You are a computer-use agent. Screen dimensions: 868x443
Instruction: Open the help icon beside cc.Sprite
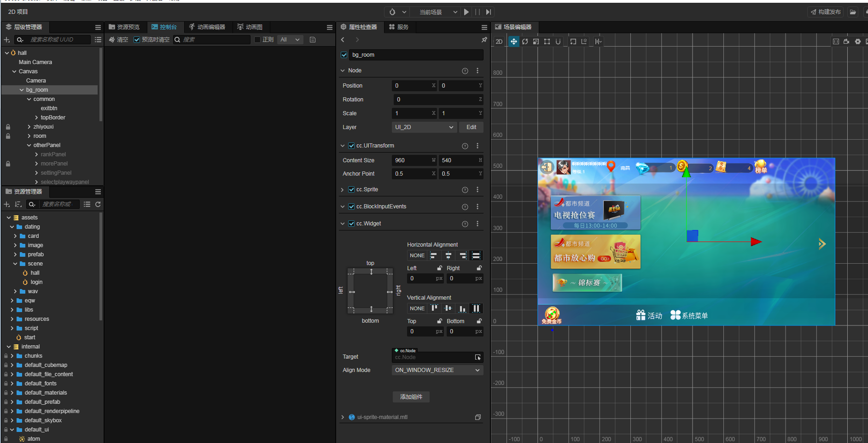click(x=465, y=190)
